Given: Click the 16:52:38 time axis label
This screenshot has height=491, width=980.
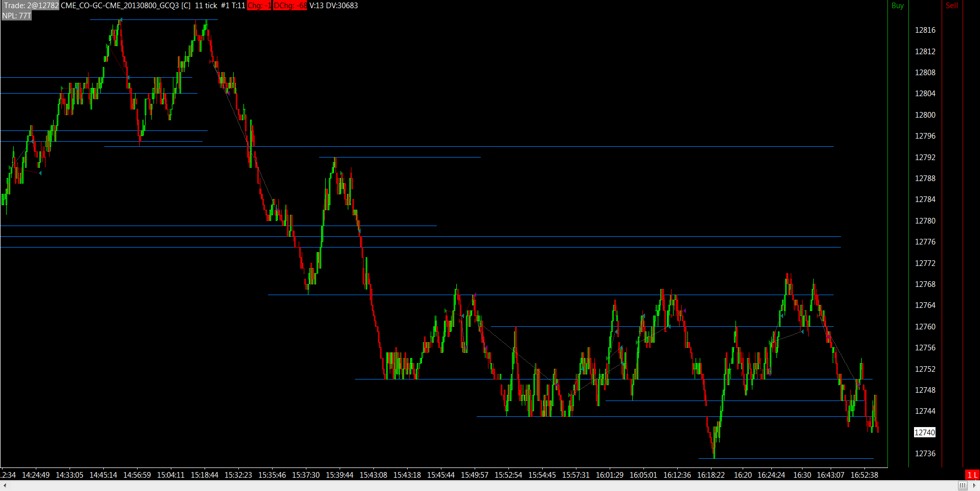Looking at the screenshot, I should [864, 475].
